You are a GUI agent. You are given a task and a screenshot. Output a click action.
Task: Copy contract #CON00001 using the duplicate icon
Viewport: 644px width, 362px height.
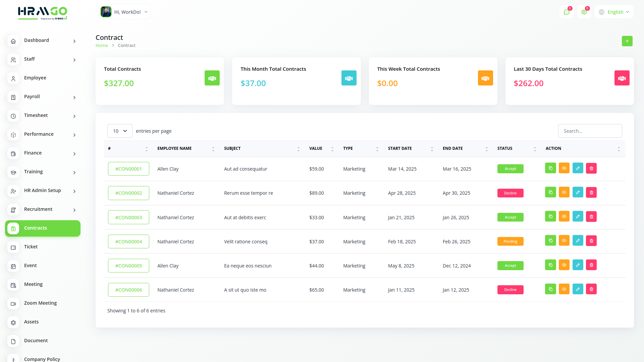(550, 168)
